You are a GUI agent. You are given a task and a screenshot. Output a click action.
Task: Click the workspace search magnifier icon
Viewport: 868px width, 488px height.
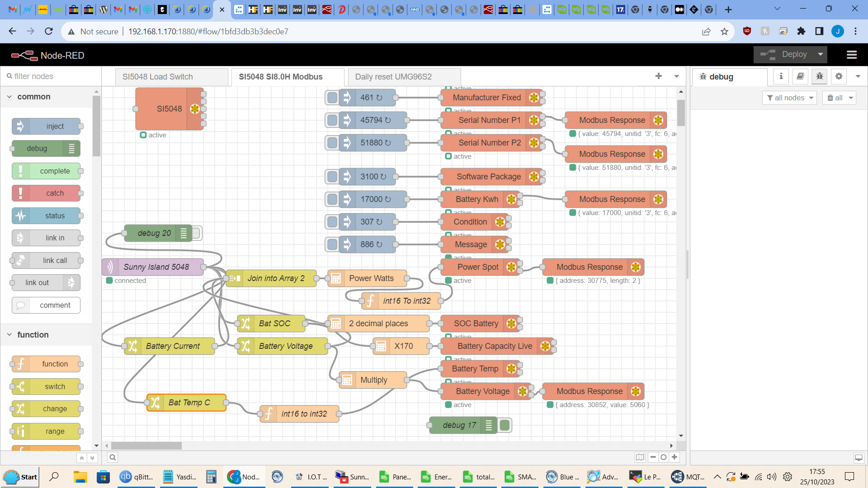[x=113, y=457]
